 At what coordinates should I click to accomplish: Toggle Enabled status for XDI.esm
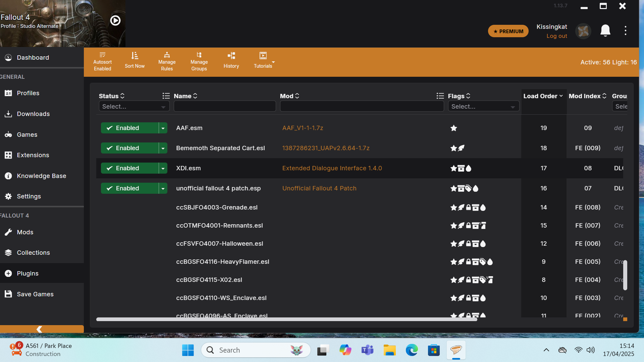pos(129,168)
